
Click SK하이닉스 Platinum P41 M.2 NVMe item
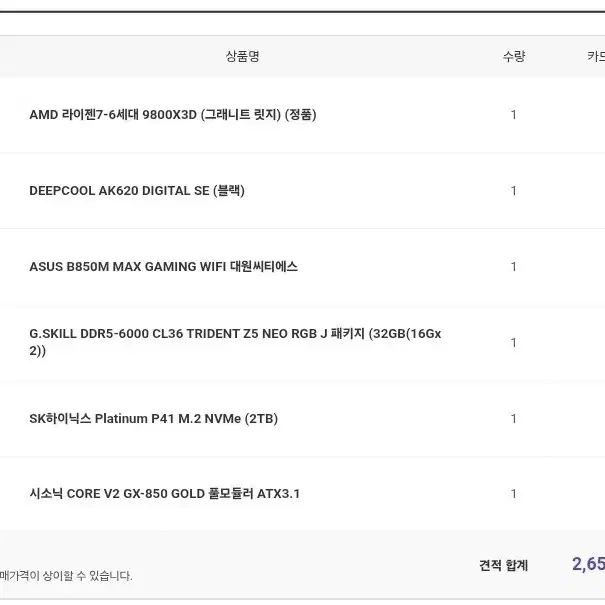pyautogui.click(x=153, y=419)
